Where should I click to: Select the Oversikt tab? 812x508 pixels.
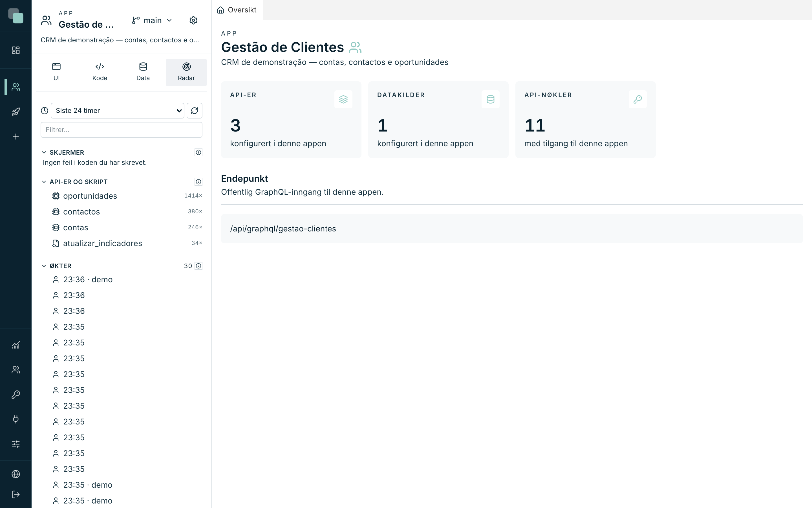[237, 10]
